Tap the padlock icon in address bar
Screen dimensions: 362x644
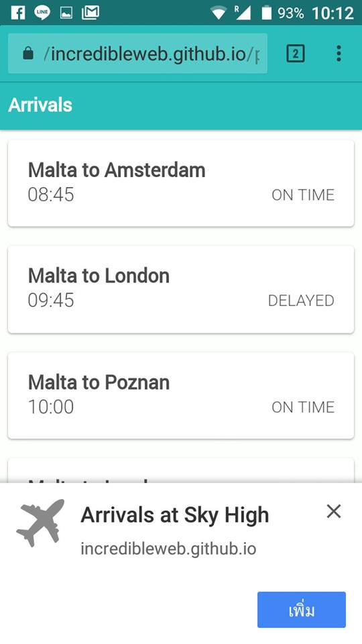tap(28, 54)
